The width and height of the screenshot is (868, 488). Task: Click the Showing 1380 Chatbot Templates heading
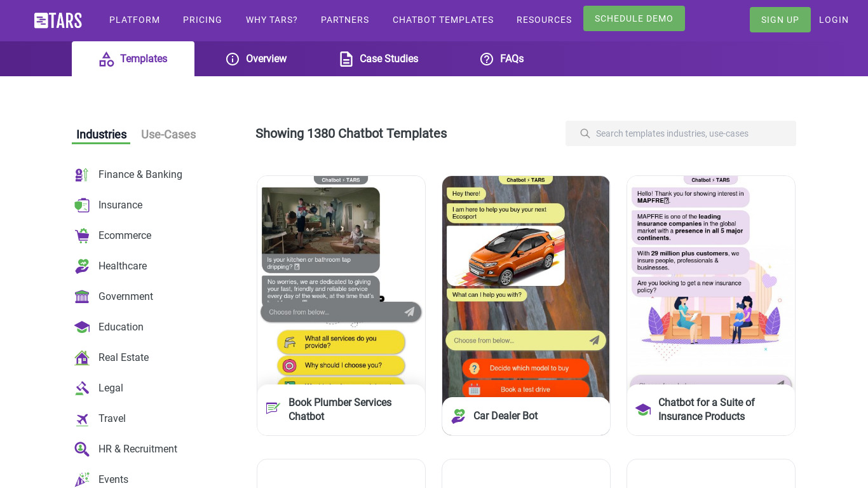point(351,133)
